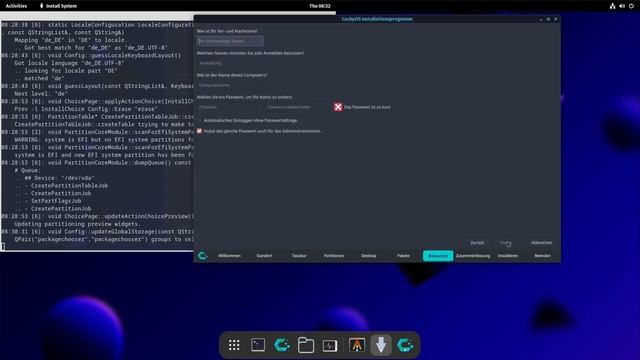This screenshot has width=640, height=360.
Task: Go to the Installieren step
Action: 508,256
